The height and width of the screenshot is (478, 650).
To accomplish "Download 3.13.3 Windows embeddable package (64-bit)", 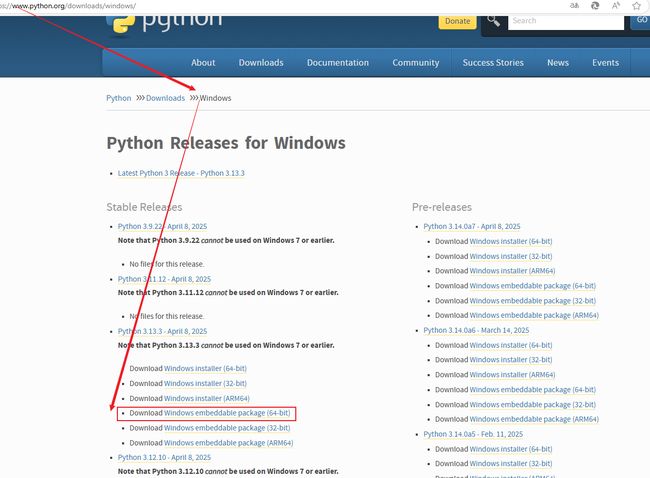I will coord(227,413).
